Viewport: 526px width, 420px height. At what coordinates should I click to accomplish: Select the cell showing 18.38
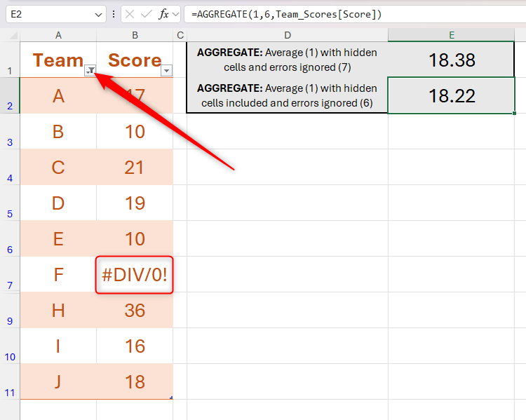(451, 60)
